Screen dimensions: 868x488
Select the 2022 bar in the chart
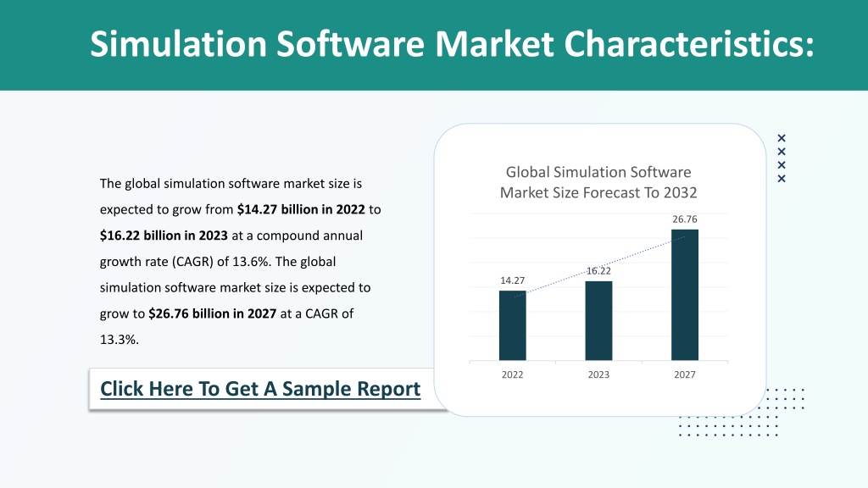tap(513, 326)
